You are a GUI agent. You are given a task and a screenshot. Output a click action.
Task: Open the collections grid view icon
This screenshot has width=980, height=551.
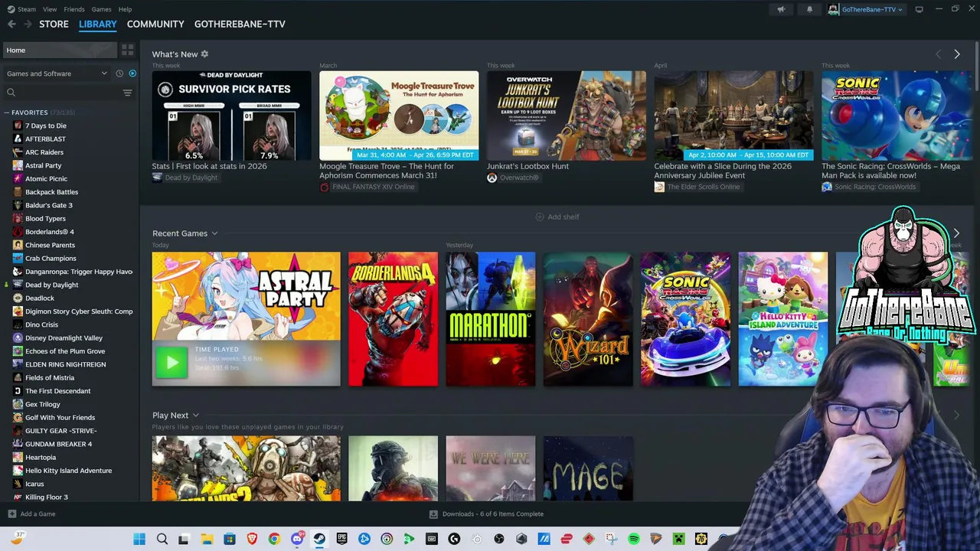coord(128,50)
